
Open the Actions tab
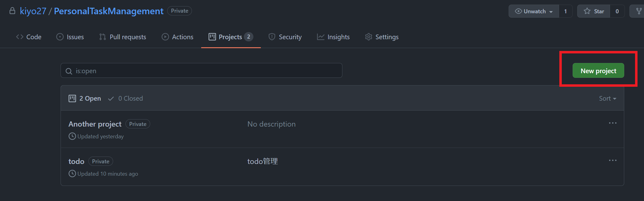[178, 37]
